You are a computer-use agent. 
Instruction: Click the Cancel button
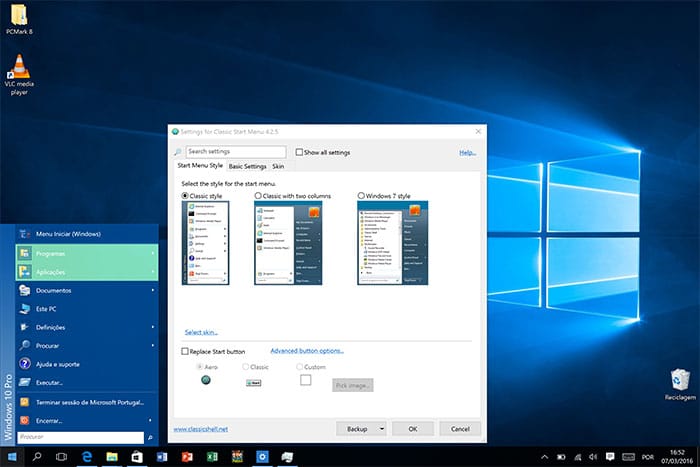pyautogui.click(x=460, y=429)
